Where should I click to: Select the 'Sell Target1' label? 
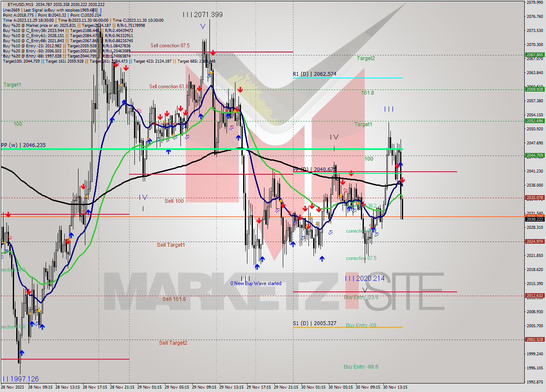[x=171, y=245]
